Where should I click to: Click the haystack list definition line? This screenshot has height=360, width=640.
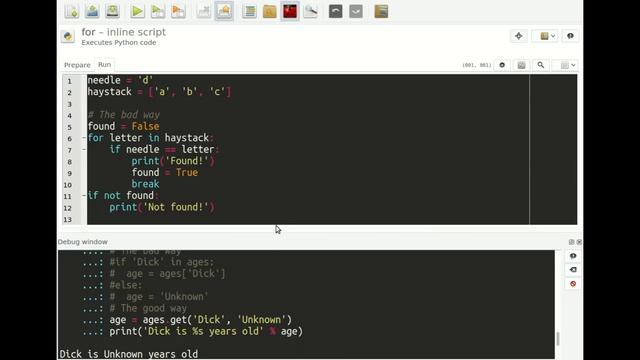pos(160,92)
